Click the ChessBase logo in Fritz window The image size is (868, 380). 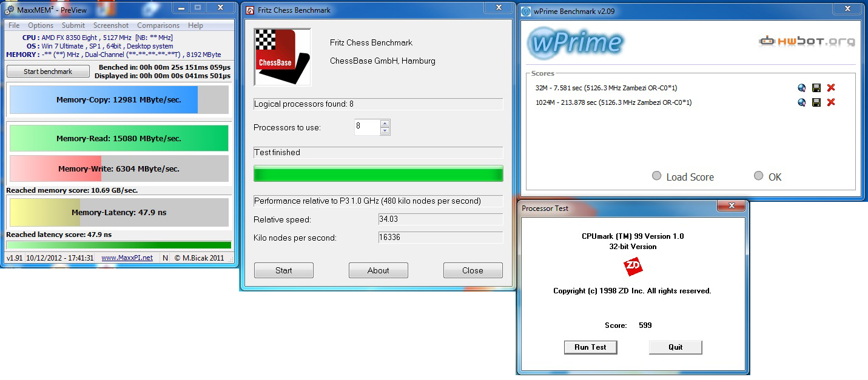tap(282, 57)
